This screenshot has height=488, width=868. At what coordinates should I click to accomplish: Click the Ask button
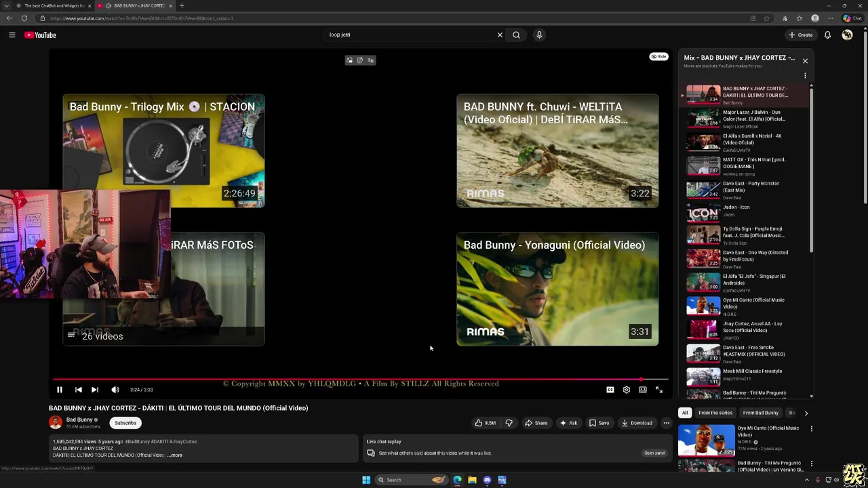[568, 423]
